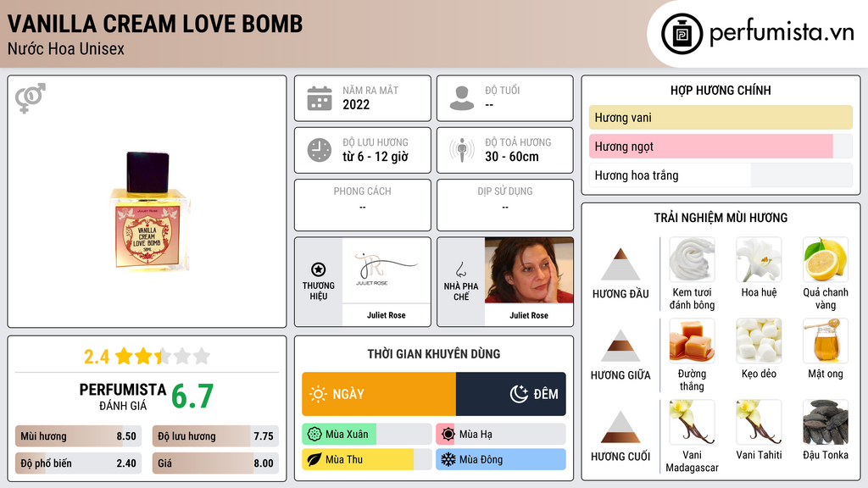868x488 pixels.
Task: Open the Juliet Rose brand logo
Action: tap(387, 270)
